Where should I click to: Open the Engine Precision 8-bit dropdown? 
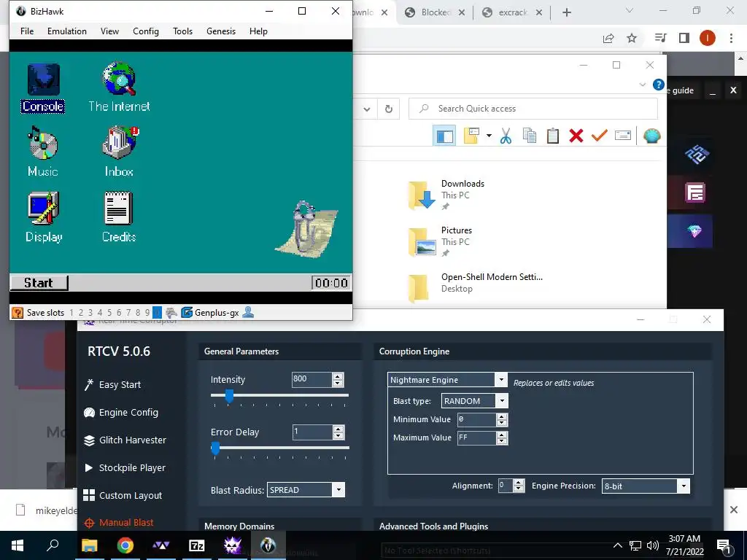646,486
